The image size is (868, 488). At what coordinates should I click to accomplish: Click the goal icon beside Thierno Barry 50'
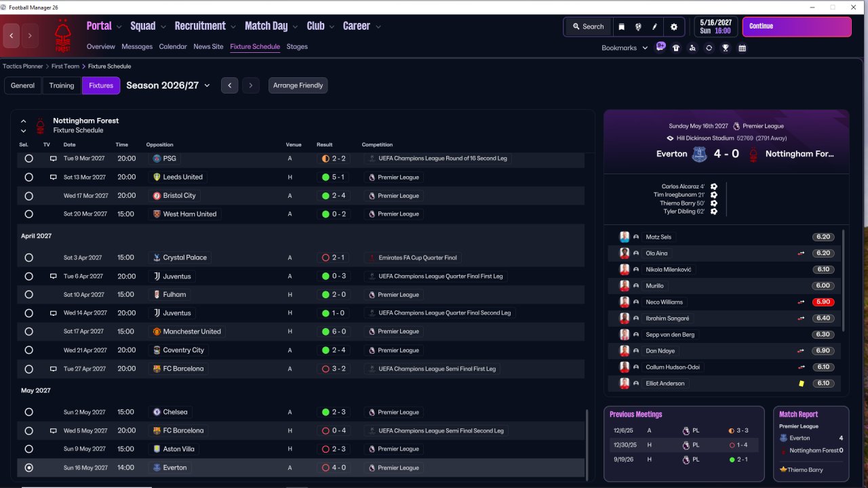click(714, 203)
